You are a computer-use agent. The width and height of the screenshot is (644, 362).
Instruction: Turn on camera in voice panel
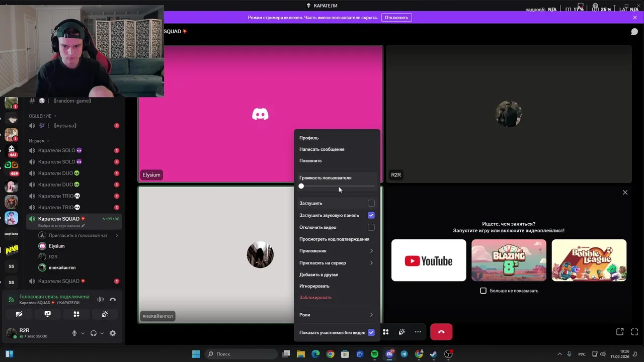19,314
